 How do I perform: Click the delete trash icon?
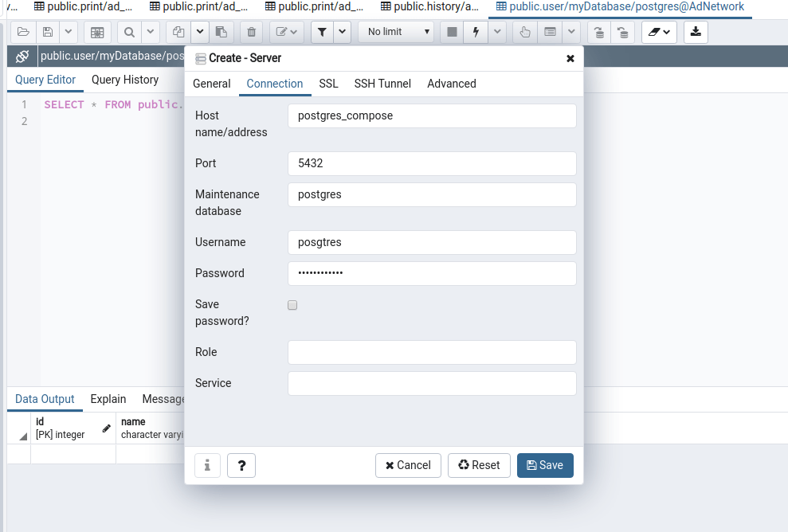point(251,32)
